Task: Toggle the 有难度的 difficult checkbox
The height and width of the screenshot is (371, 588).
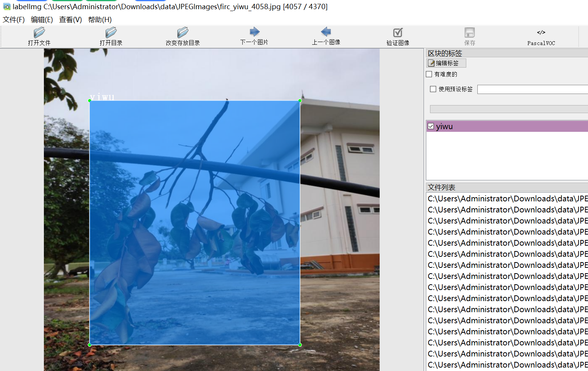Action: point(429,74)
